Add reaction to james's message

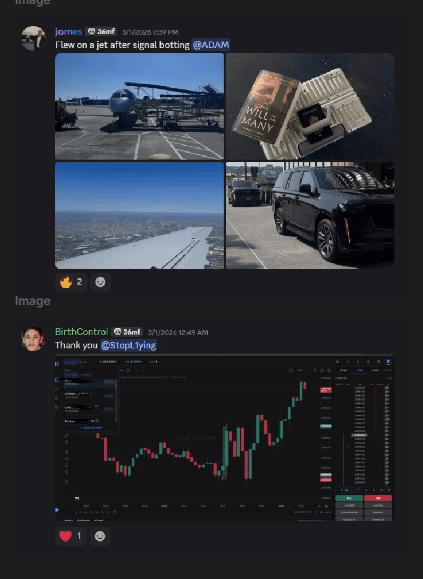tap(100, 282)
